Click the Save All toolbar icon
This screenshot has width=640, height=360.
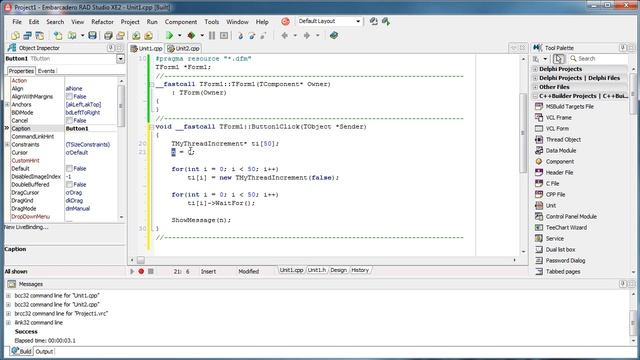(x=108, y=36)
